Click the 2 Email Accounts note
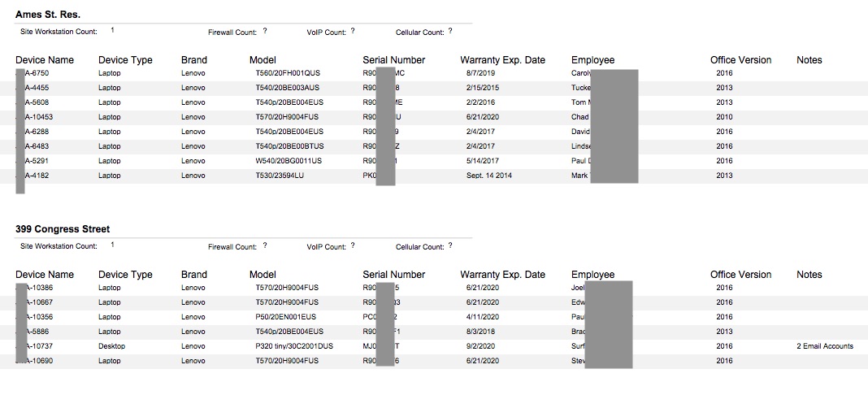Viewport: 868px width, 395px height. (825, 346)
